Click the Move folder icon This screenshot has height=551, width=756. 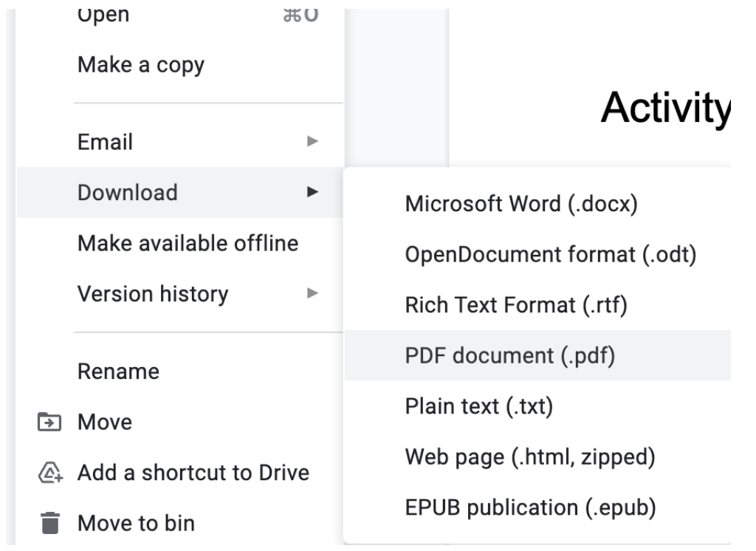pyautogui.click(x=49, y=422)
